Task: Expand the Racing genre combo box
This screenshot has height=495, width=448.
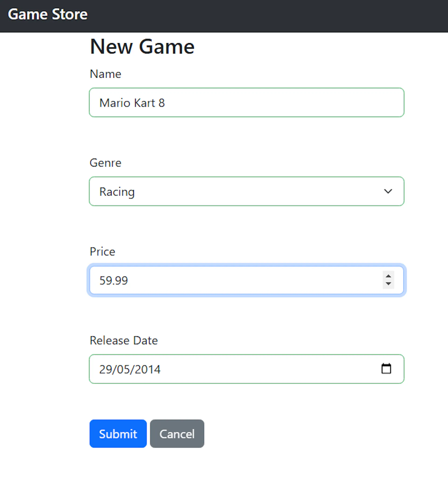Action: click(x=246, y=192)
